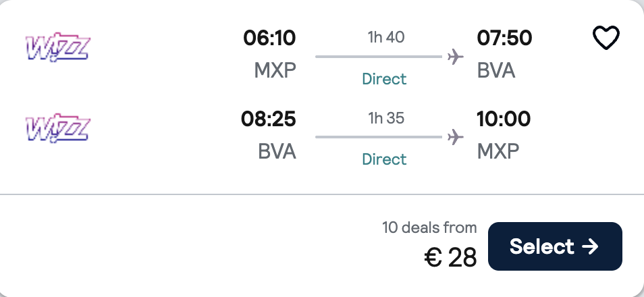This screenshot has width=644, height=297.
Task: Click outbound flight airplane icon
Action: tap(456, 57)
